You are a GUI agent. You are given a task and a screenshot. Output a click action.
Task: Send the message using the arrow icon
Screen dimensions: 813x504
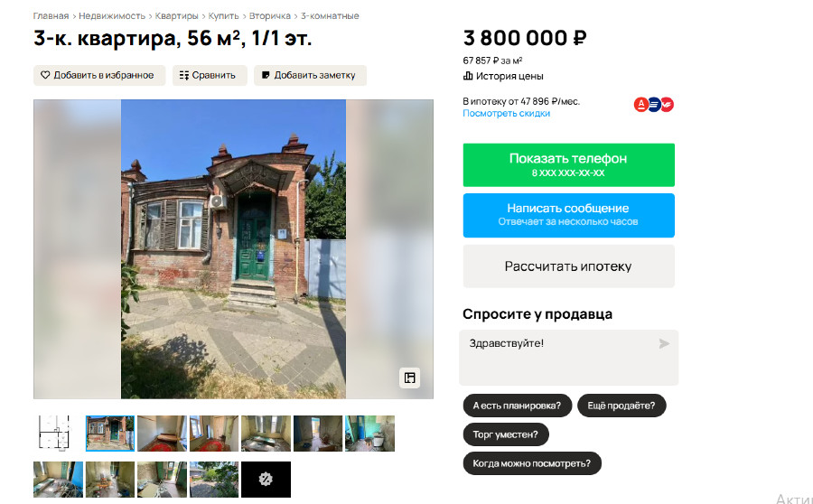[664, 344]
